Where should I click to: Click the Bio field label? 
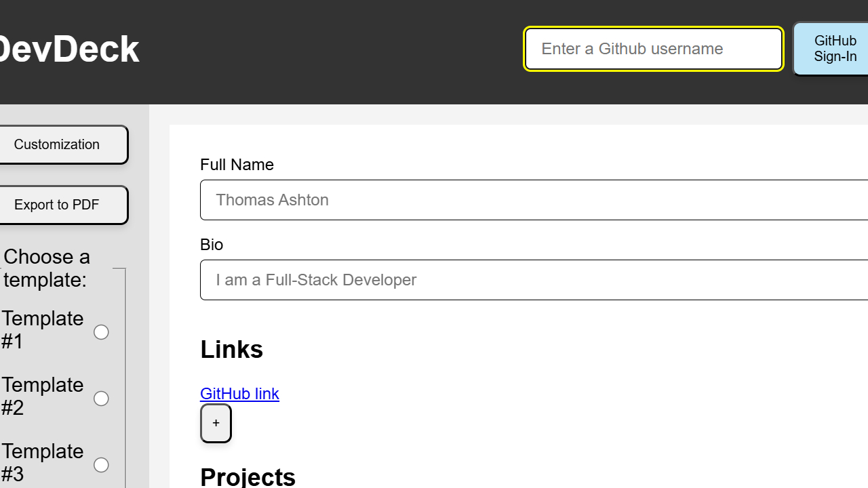coord(212,245)
